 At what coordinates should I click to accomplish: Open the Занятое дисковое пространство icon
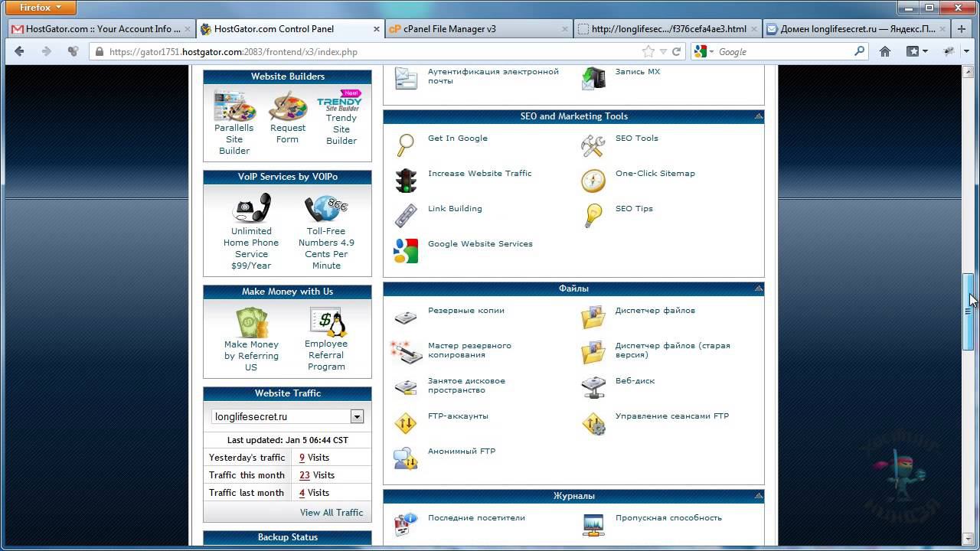[406, 387]
